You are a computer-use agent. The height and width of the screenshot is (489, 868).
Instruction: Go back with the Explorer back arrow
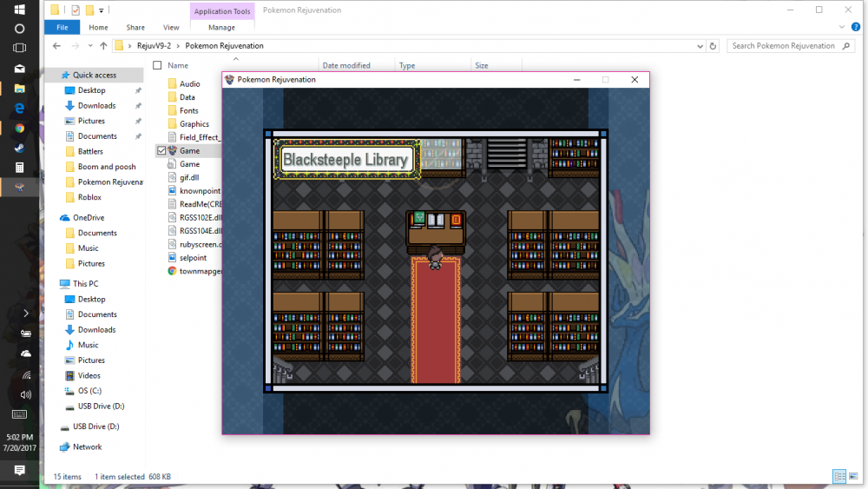pos(56,46)
